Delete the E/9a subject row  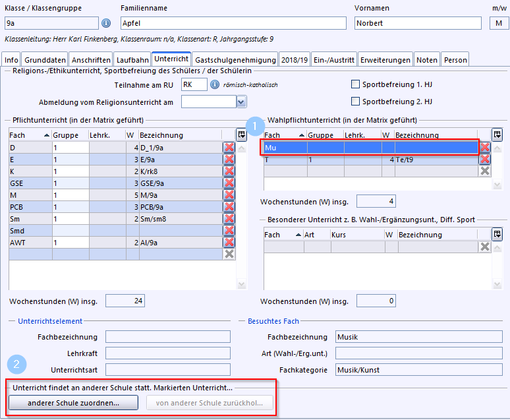click(x=229, y=159)
